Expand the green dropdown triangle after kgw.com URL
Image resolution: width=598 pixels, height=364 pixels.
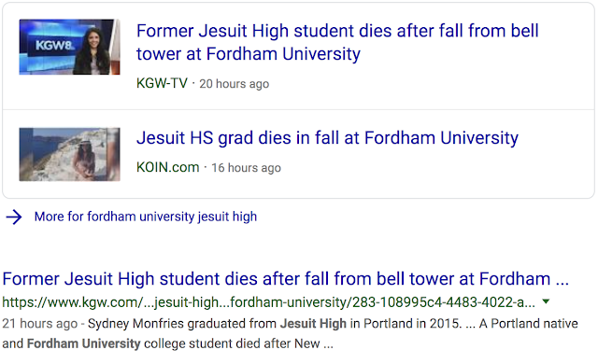pos(546,301)
